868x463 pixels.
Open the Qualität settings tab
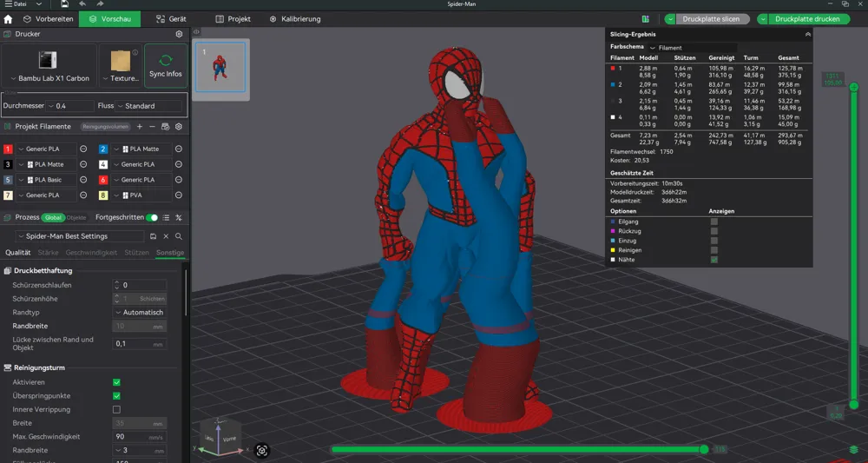click(17, 253)
